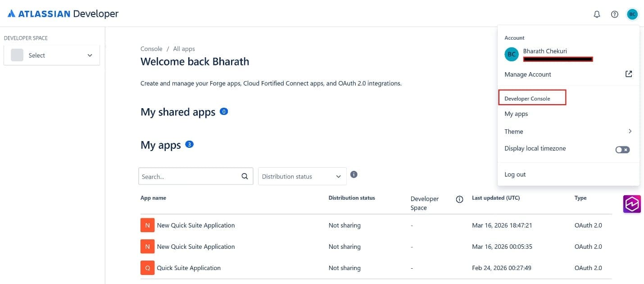
Task: Open the Distribution status dropdown
Action: 302,176
